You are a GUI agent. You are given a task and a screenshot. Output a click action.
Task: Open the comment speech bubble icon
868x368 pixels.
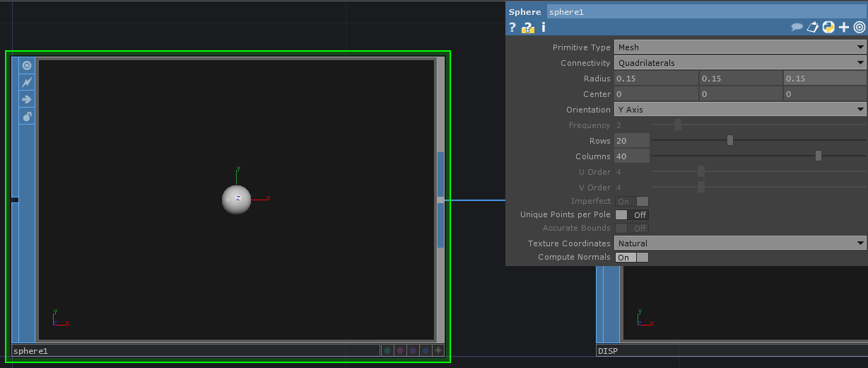coord(797,28)
